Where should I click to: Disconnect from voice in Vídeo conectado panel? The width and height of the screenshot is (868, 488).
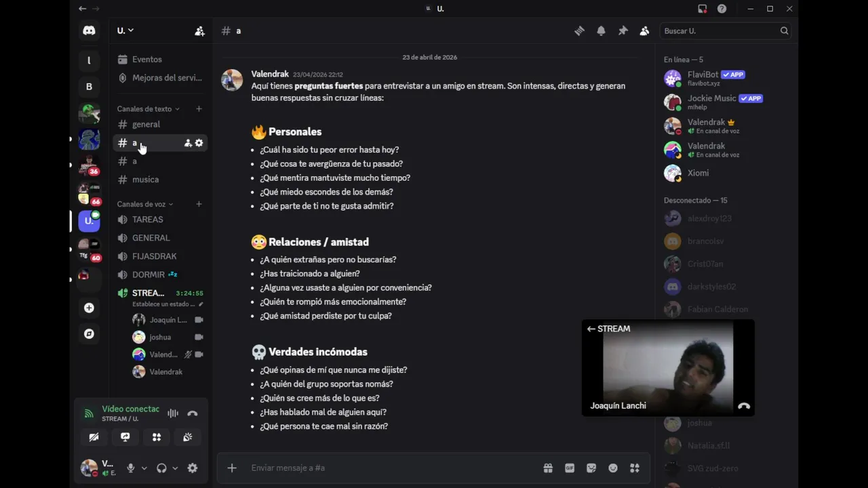point(193,413)
